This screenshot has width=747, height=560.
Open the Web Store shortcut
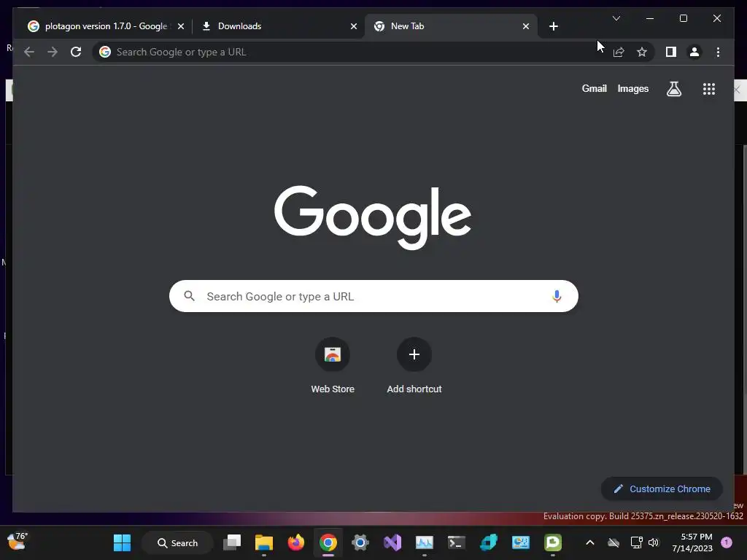[x=333, y=365]
